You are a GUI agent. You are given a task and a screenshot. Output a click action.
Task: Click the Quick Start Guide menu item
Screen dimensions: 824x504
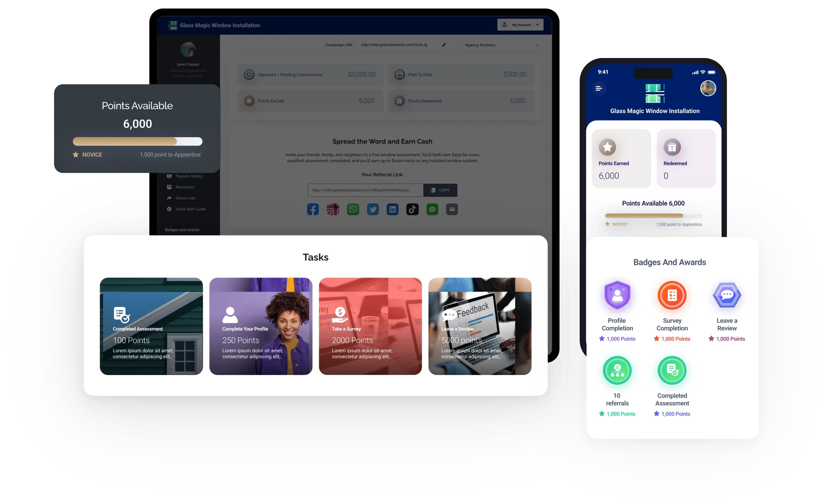tap(190, 209)
